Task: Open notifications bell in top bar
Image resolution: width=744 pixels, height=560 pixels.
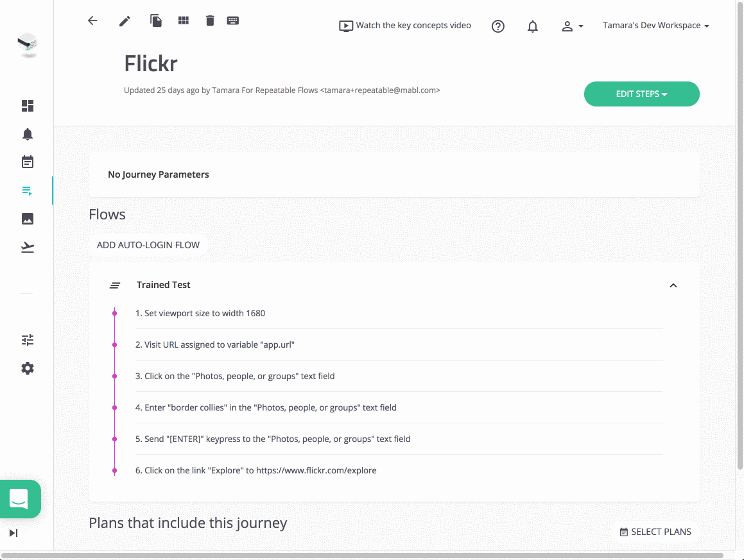Action: click(x=533, y=26)
